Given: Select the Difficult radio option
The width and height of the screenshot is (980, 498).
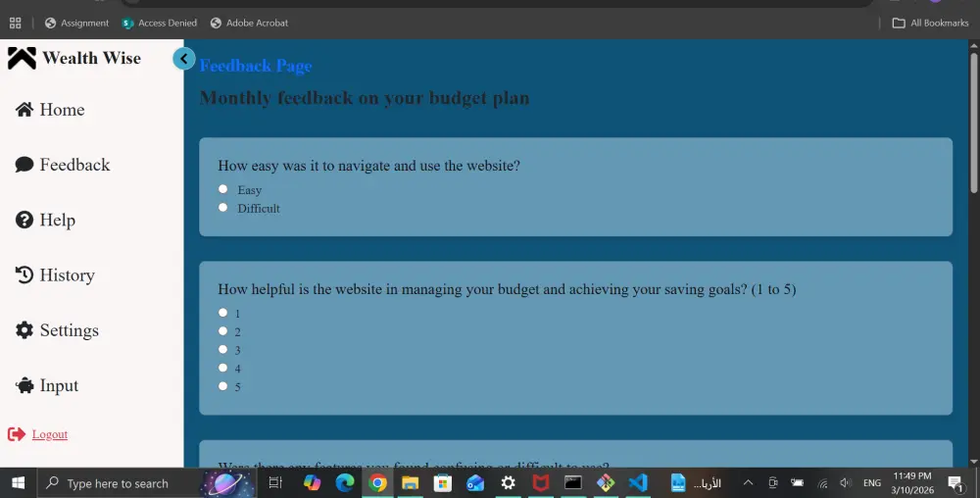Looking at the screenshot, I should click(x=223, y=208).
